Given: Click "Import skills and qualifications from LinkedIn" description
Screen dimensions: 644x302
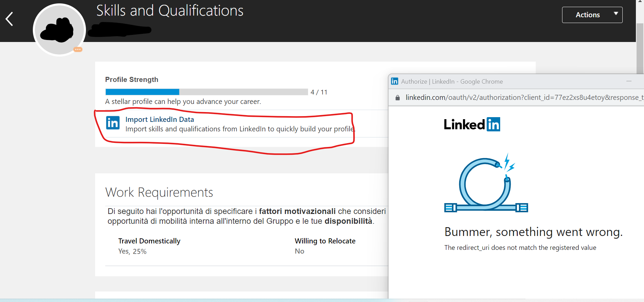Looking at the screenshot, I should point(240,129).
